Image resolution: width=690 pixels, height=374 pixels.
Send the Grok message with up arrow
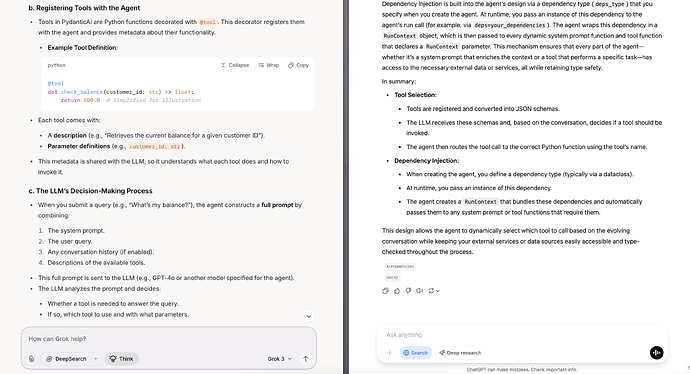pyautogui.click(x=305, y=359)
